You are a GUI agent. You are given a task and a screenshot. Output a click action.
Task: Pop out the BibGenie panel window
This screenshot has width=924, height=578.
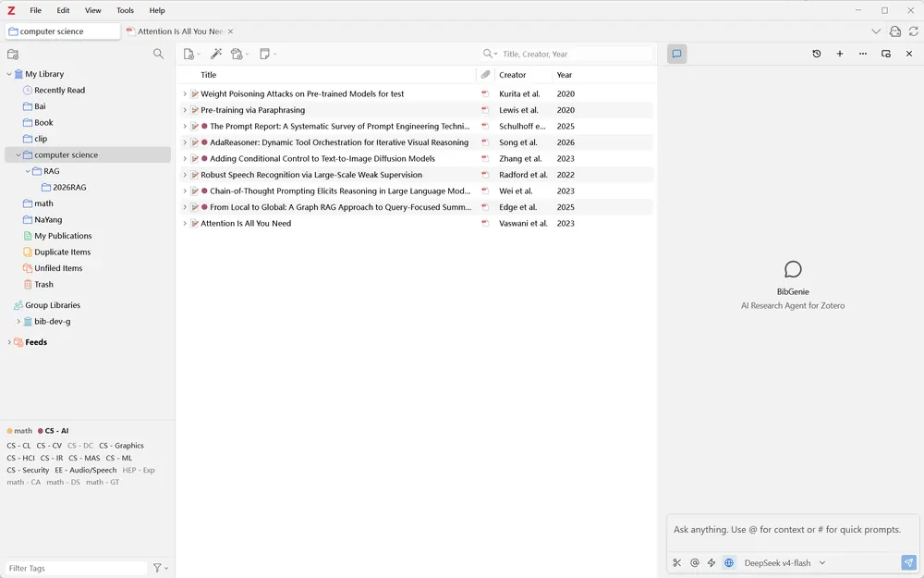pos(886,54)
